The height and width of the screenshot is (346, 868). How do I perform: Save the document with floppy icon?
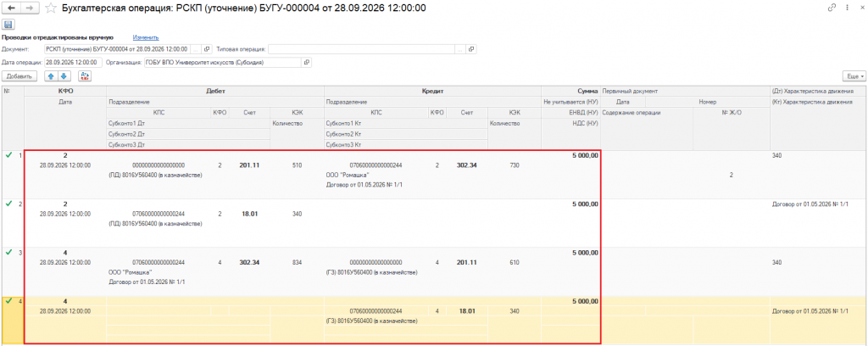8,25
